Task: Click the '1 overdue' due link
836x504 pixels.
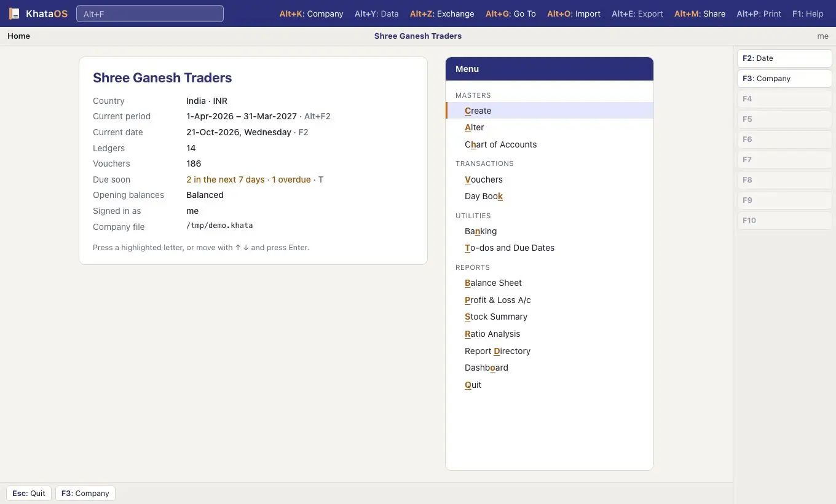Action: 291,179
